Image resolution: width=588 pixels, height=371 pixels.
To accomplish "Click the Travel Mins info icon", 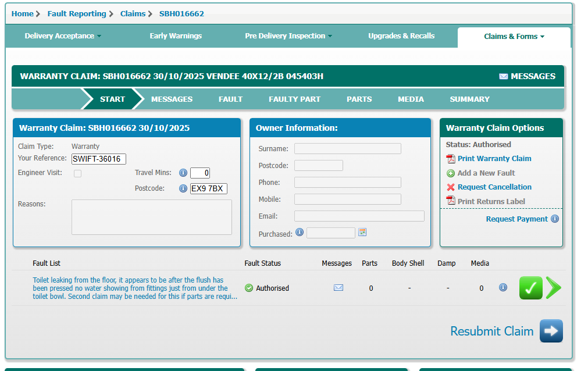I will click(183, 173).
